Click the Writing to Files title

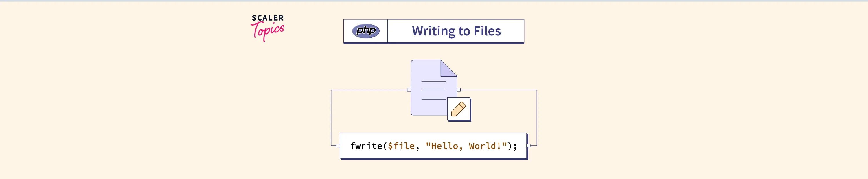point(456,31)
